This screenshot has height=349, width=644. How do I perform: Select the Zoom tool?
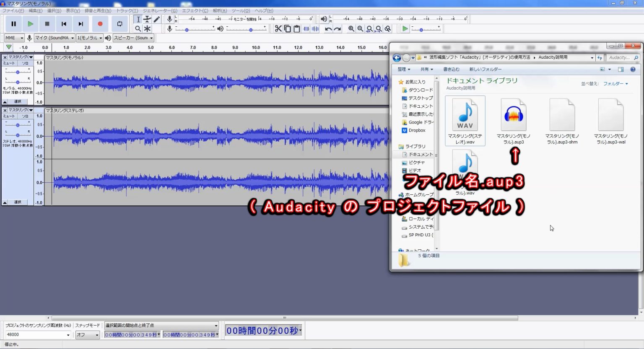[138, 28]
